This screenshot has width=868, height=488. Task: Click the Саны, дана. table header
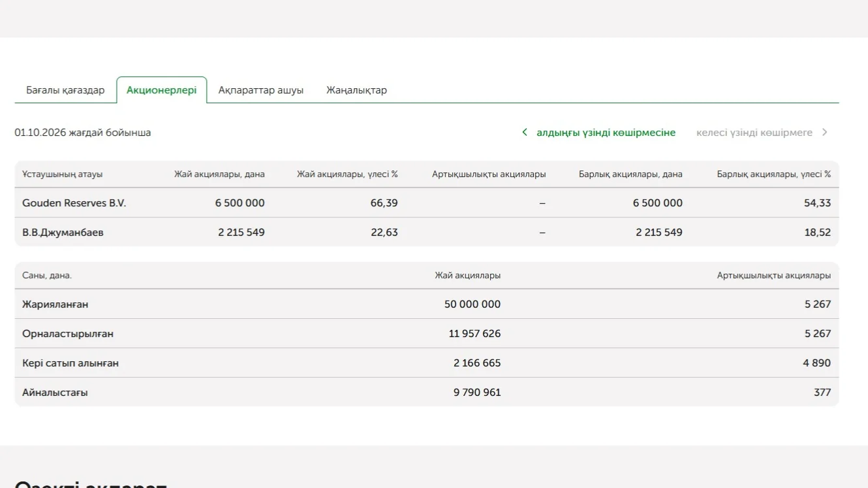[x=47, y=276]
